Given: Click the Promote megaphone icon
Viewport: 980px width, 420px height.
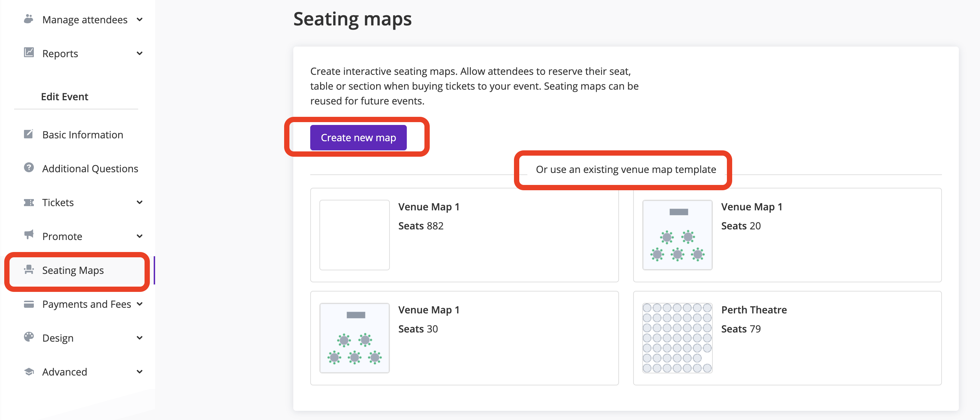Looking at the screenshot, I should click(x=29, y=235).
